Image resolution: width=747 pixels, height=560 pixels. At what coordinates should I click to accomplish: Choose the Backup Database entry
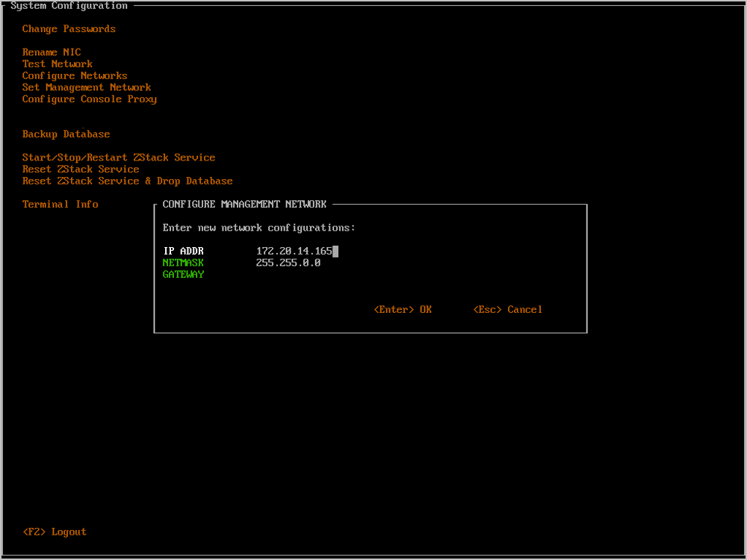pyautogui.click(x=66, y=134)
